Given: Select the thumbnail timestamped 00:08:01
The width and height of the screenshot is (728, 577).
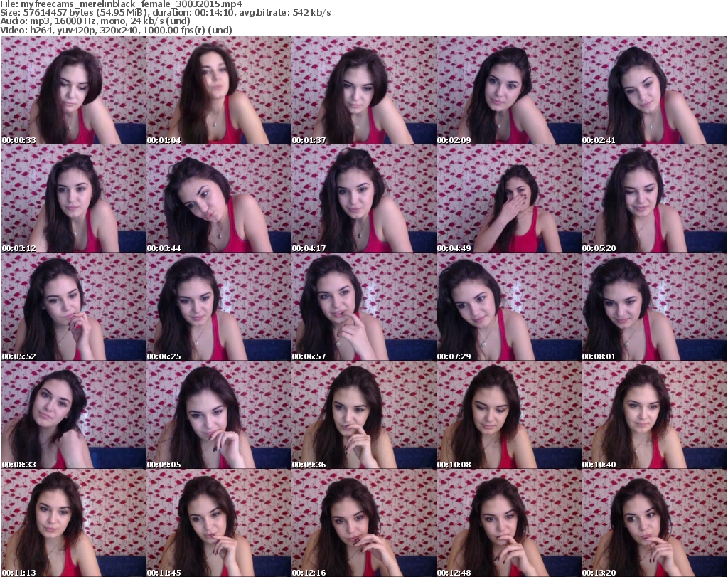Looking at the screenshot, I should pos(654,307).
